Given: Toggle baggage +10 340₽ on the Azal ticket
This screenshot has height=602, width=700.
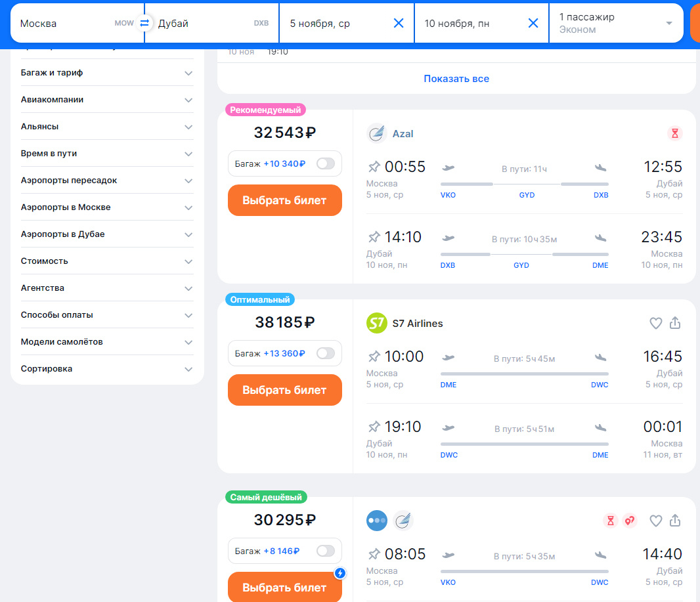Looking at the screenshot, I should pyautogui.click(x=326, y=163).
